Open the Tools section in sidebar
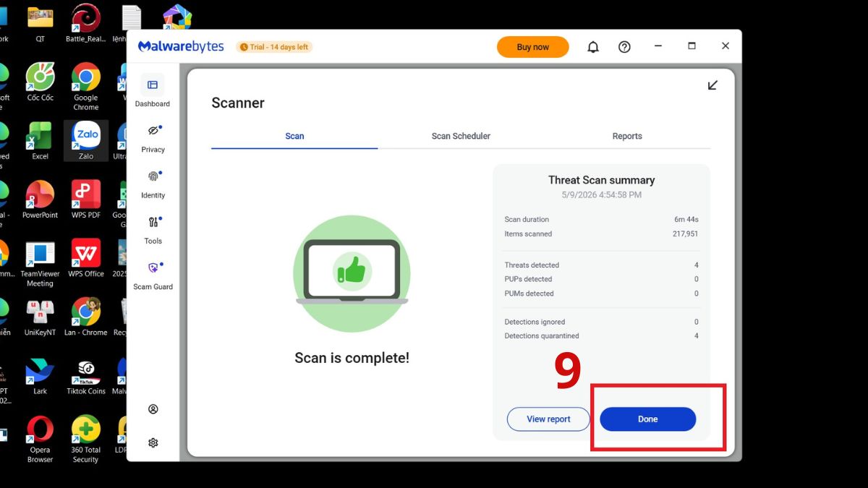868x488 pixels. point(153,229)
